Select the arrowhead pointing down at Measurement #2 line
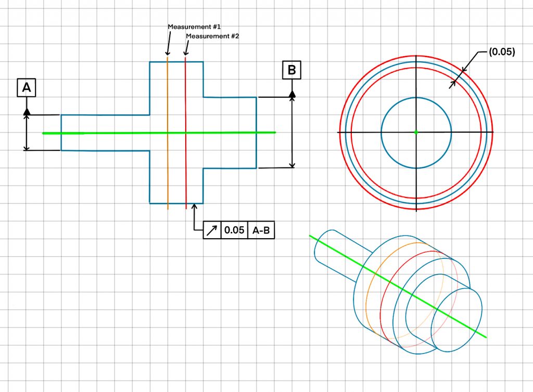533x392 pixels. coord(186,53)
